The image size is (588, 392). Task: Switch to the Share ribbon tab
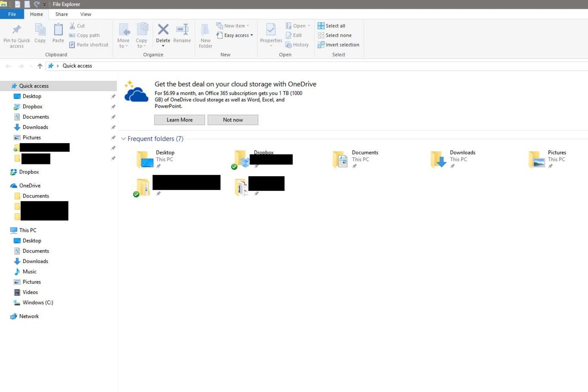coord(61,14)
